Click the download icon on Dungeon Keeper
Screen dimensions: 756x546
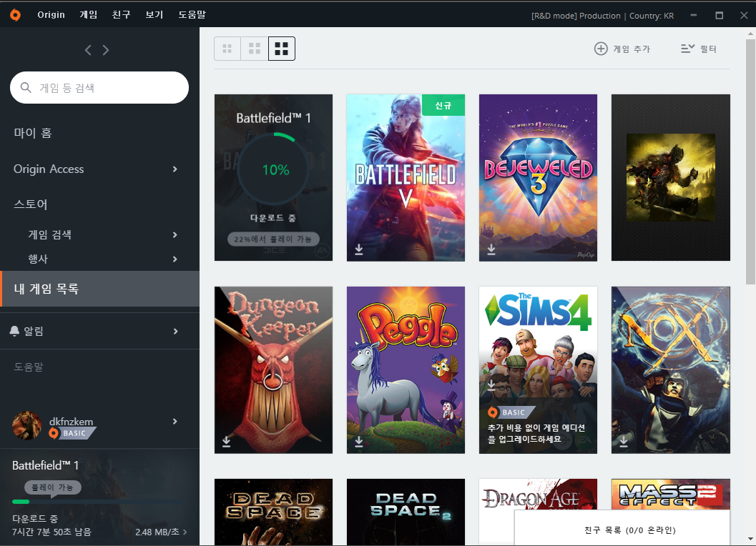pyautogui.click(x=227, y=442)
